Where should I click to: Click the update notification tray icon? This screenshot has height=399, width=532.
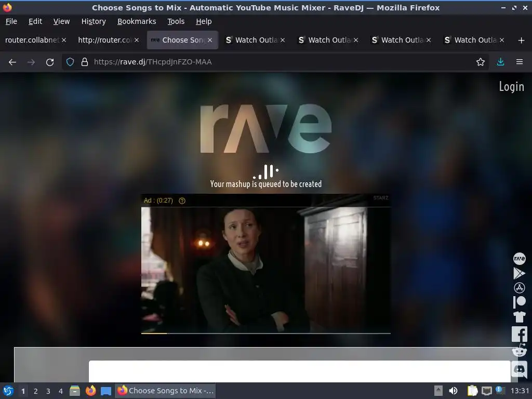pyautogui.click(x=499, y=390)
